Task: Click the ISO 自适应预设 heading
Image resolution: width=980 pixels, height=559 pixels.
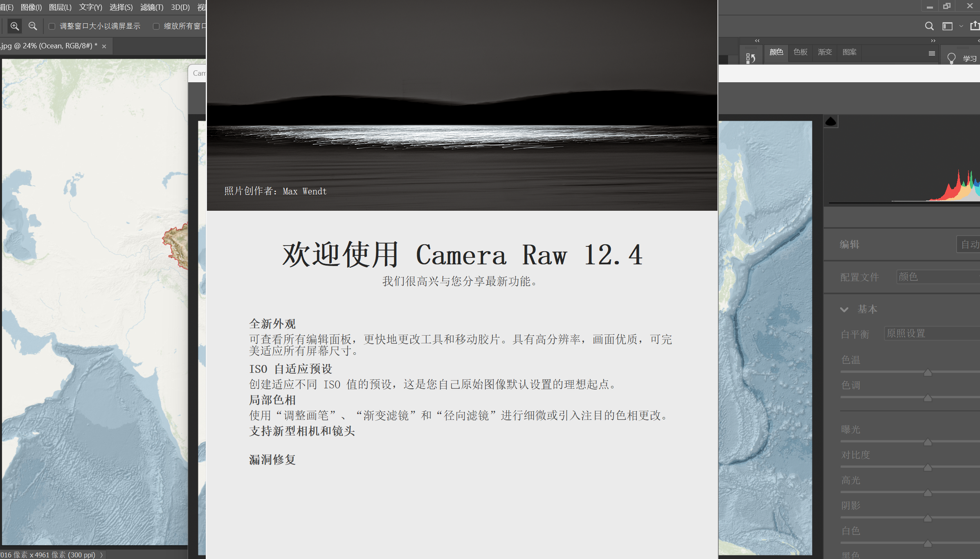Action: (291, 369)
